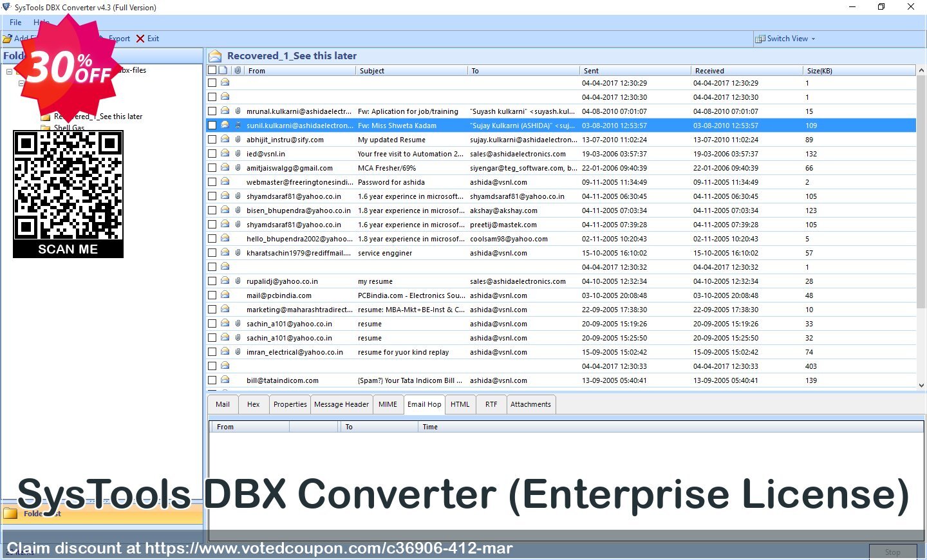Switch to the Attachments tab
The image size is (927, 560).
coord(531,404)
